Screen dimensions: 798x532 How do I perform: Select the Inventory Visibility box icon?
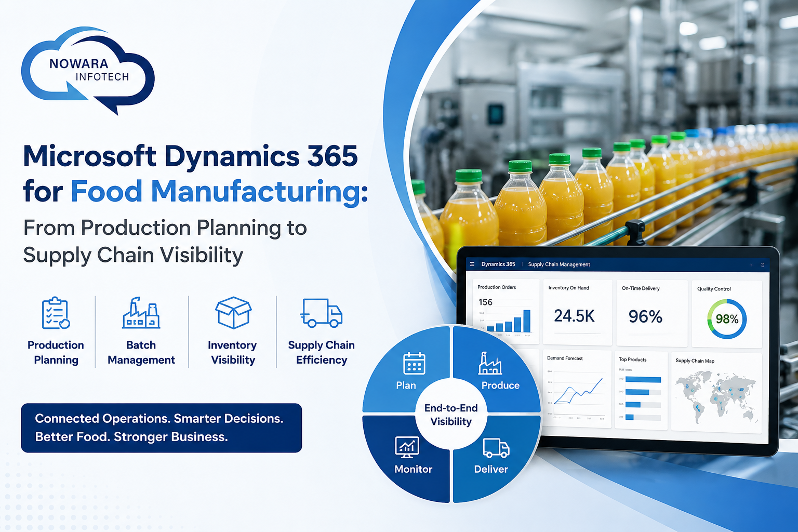tap(233, 313)
